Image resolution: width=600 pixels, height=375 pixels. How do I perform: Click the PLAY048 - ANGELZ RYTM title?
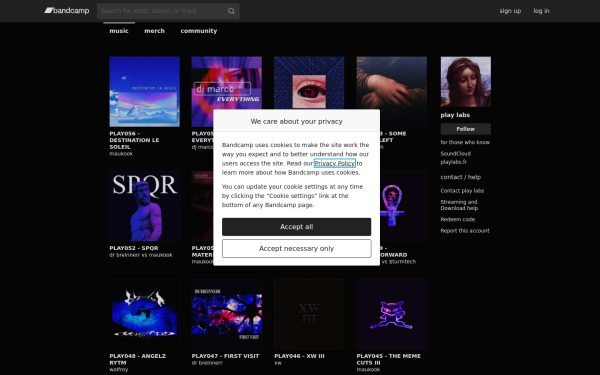point(137,359)
